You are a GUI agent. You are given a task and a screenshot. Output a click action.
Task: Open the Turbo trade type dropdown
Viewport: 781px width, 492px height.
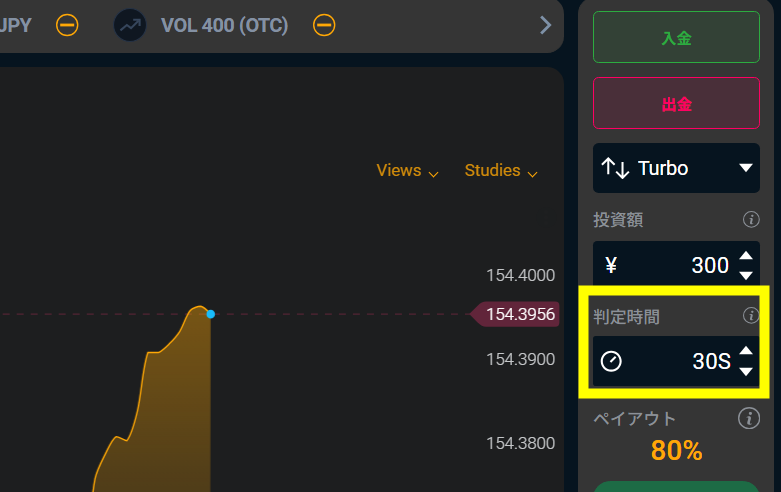click(x=745, y=168)
